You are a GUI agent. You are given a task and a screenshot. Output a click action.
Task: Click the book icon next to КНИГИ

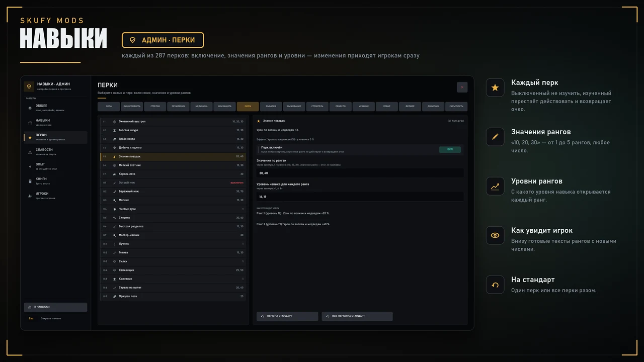coord(30,181)
